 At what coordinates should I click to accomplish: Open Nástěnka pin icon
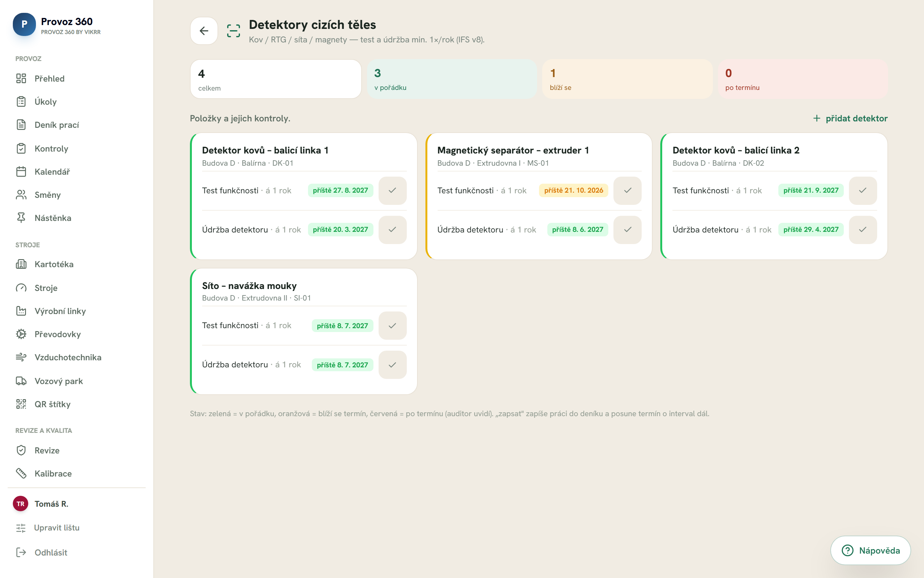(21, 218)
